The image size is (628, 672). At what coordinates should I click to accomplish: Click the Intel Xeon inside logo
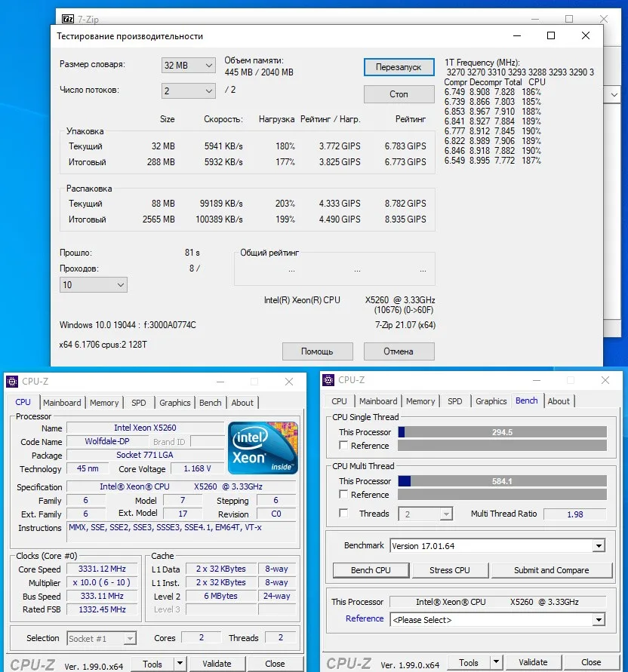[x=263, y=448]
